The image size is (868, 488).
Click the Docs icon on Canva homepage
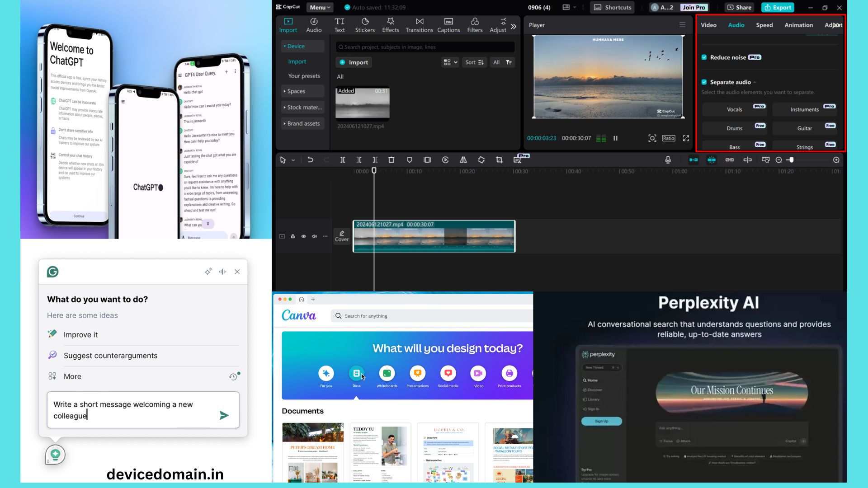pos(356,374)
